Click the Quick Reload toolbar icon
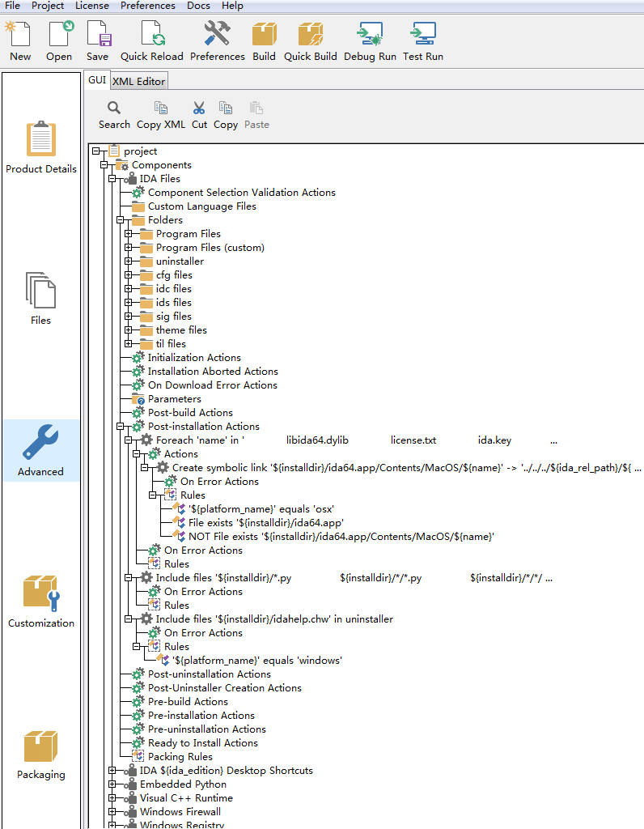The width and height of the screenshot is (644, 829). (151, 34)
